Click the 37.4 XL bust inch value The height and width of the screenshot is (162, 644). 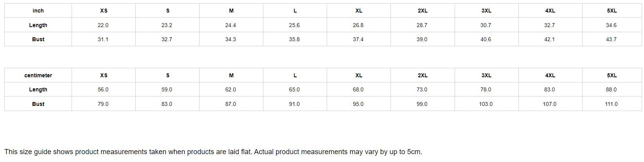point(358,39)
